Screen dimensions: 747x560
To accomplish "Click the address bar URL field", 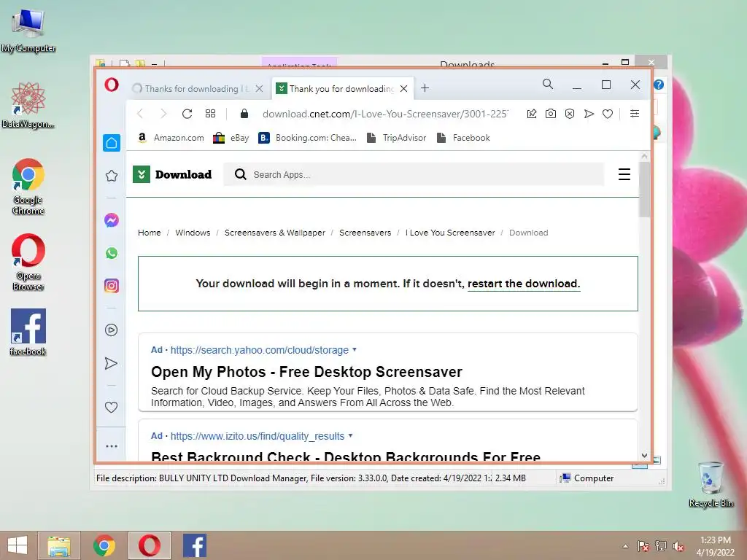I will click(x=385, y=114).
